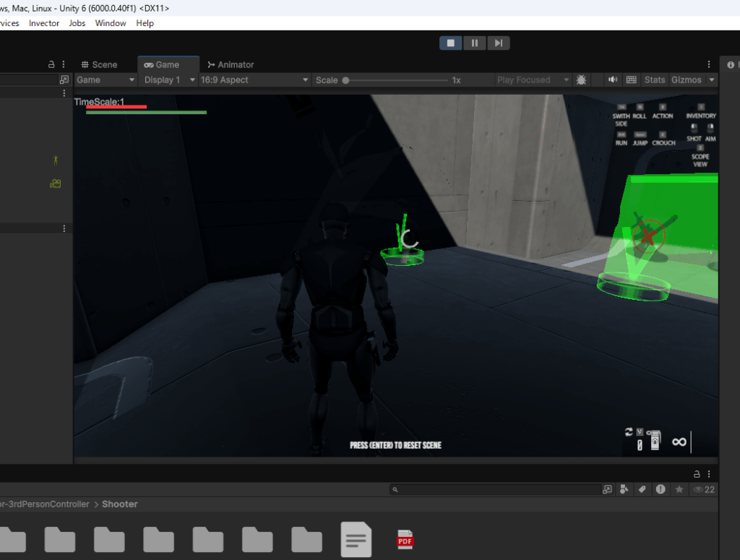Viewport: 740px width, 560px height.
Task: Navigate to the Shooter breadcrumb folder
Action: click(x=119, y=504)
